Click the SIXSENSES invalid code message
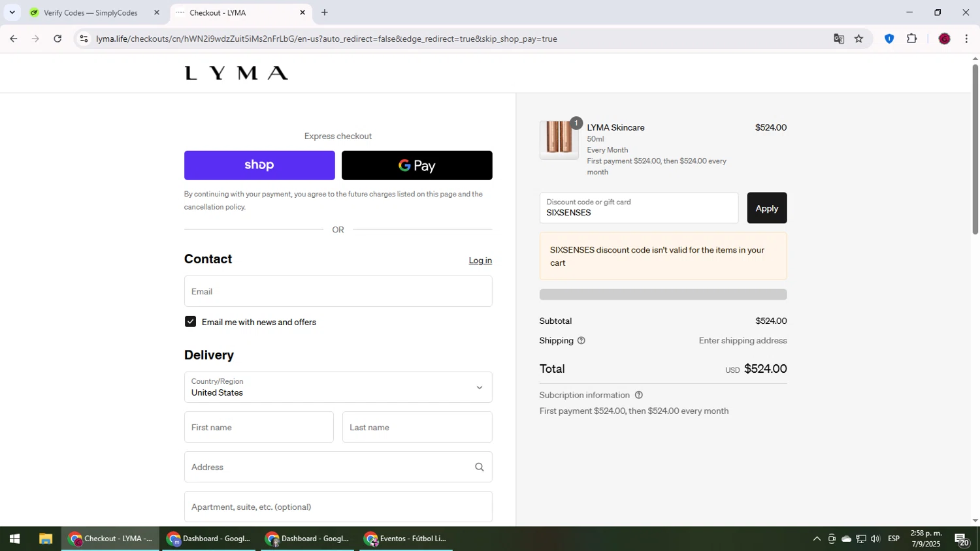Viewport: 980px width, 551px height. point(663,256)
